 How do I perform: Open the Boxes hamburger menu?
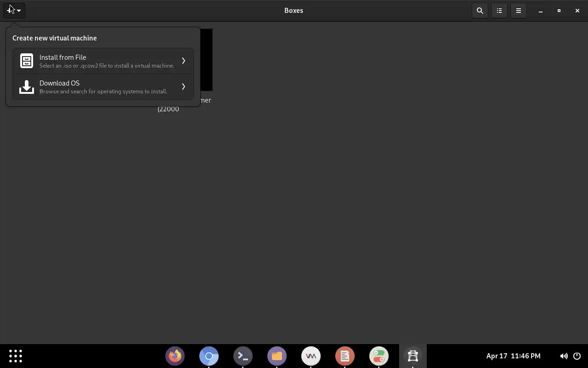click(519, 11)
